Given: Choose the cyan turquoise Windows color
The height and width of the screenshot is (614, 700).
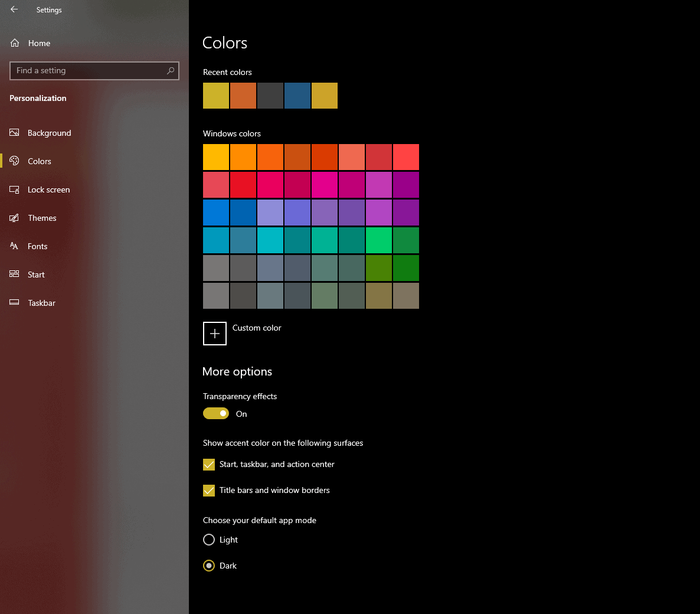Looking at the screenshot, I should [x=270, y=240].
